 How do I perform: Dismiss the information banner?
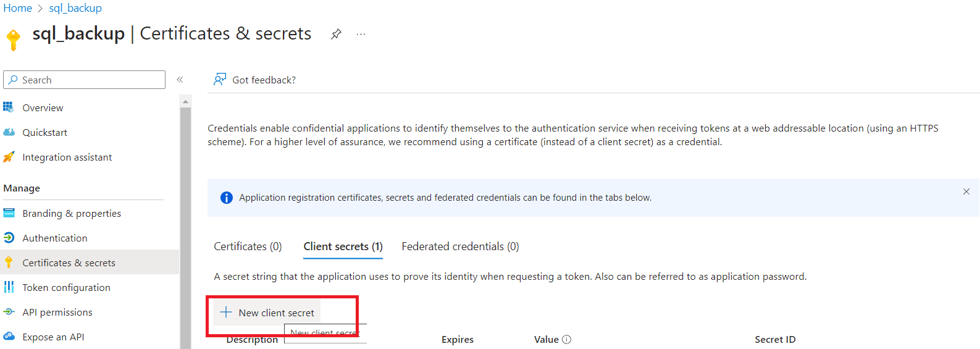[x=966, y=191]
